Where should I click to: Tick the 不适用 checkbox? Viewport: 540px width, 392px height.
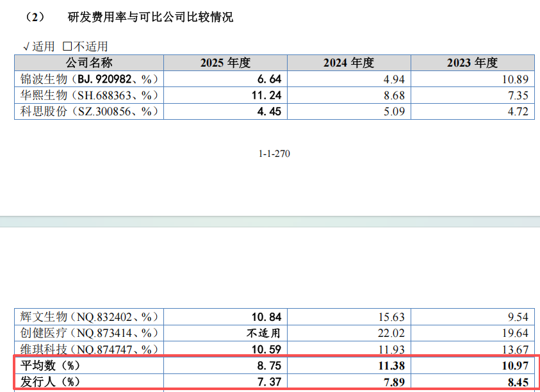(x=67, y=46)
